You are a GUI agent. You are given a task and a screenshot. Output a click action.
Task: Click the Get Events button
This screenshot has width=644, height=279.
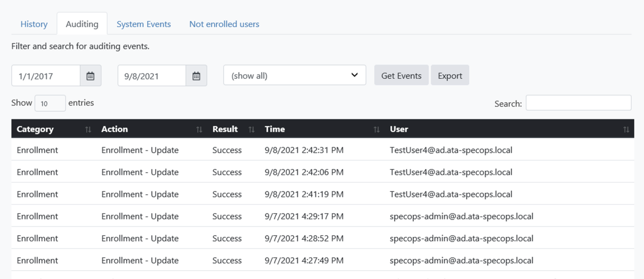401,75
